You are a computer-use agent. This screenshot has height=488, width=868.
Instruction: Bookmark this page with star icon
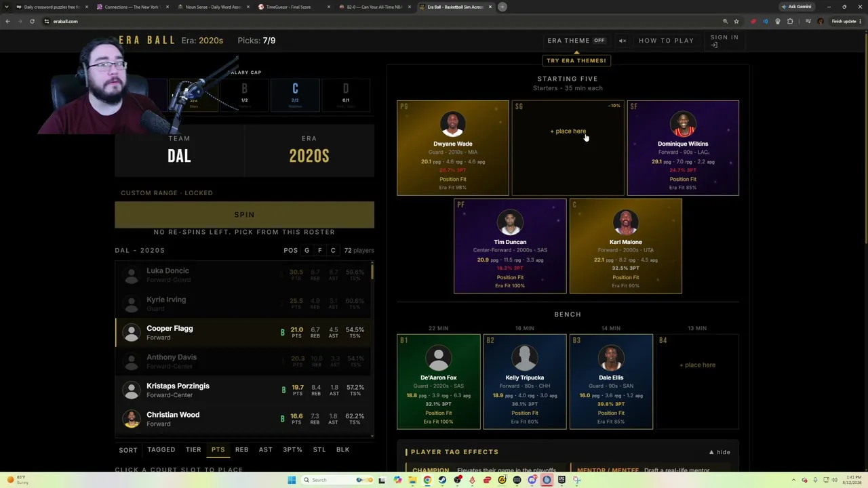pyautogui.click(x=736, y=21)
